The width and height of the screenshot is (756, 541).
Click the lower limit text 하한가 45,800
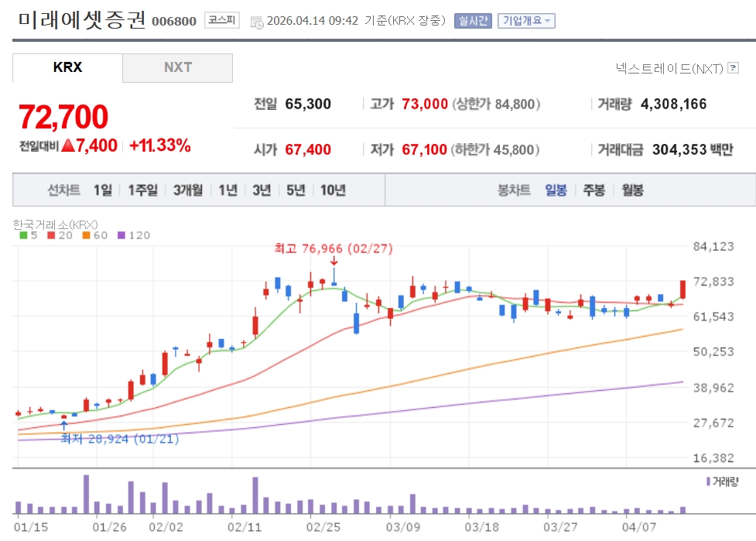pos(495,149)
